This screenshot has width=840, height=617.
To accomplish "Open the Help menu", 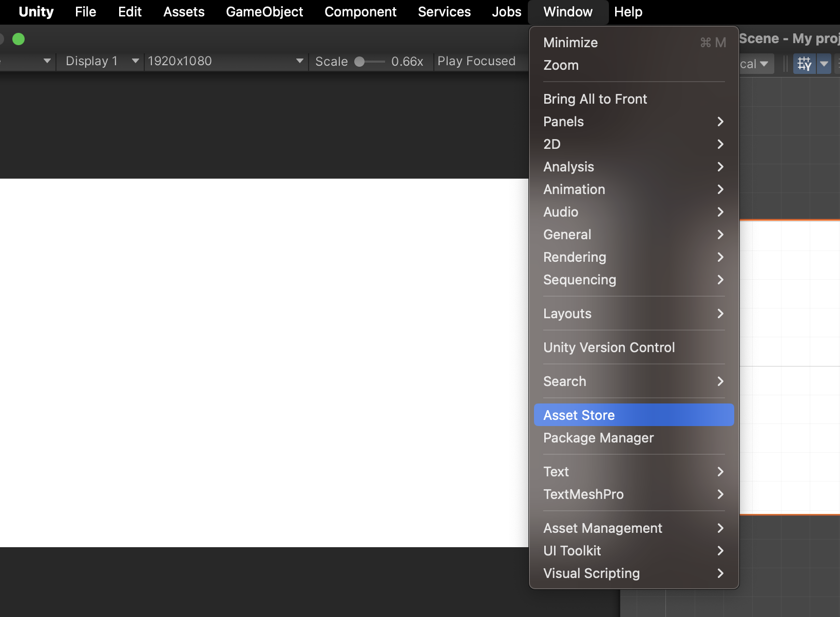I will coord(628,12).
